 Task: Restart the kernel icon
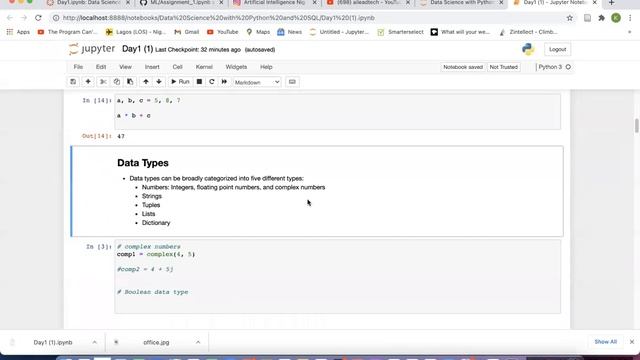tap(211, 82)
